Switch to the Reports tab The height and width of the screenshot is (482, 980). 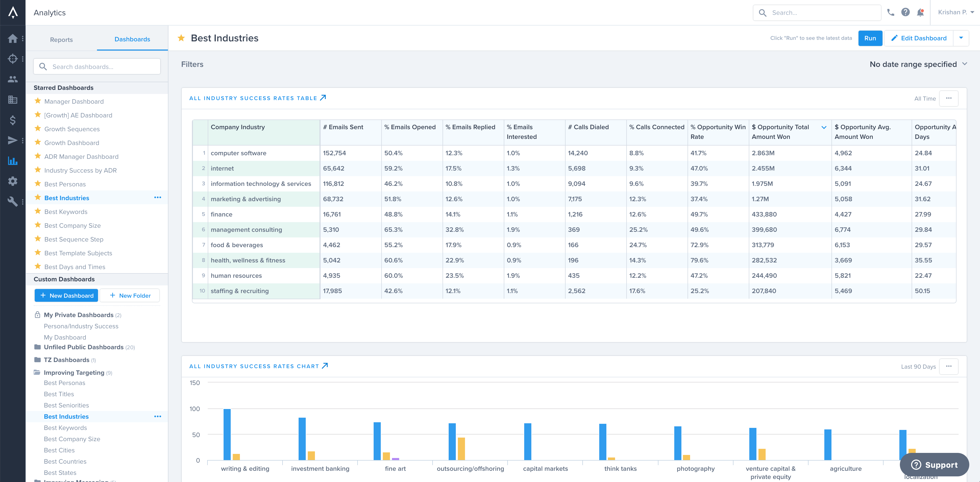pyautogui.click(x=61, y=40)
